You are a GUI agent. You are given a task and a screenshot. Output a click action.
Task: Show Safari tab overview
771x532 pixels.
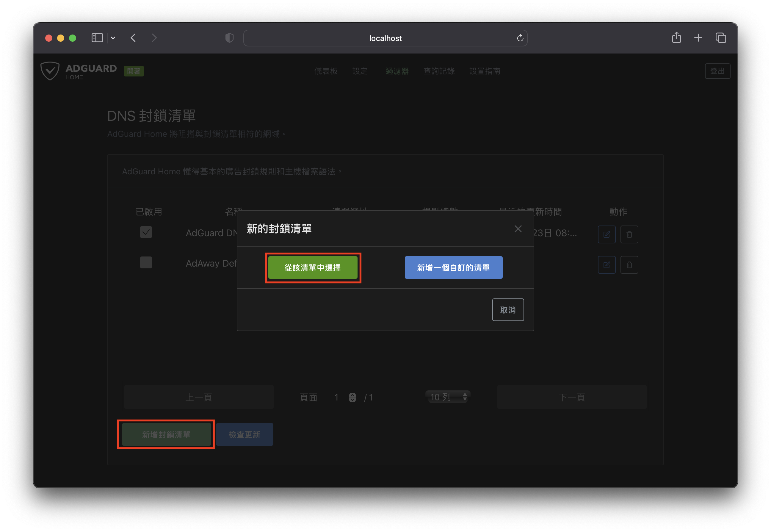coord(720,38)
